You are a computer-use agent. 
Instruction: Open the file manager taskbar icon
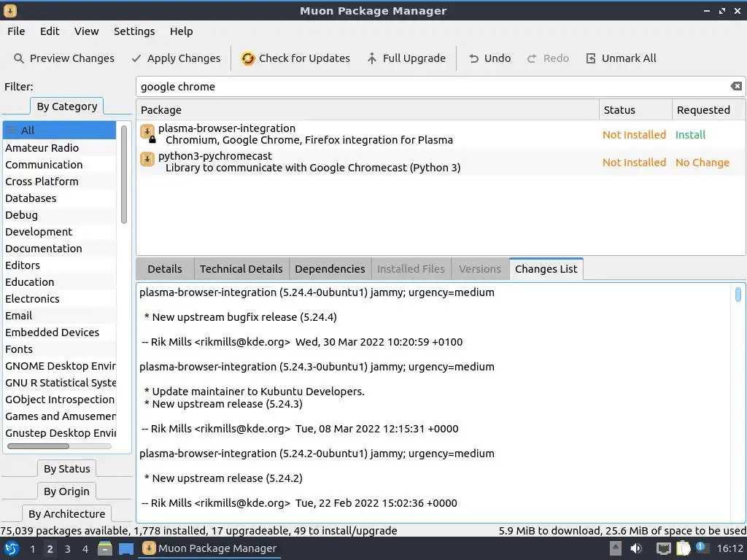point(105,548)
